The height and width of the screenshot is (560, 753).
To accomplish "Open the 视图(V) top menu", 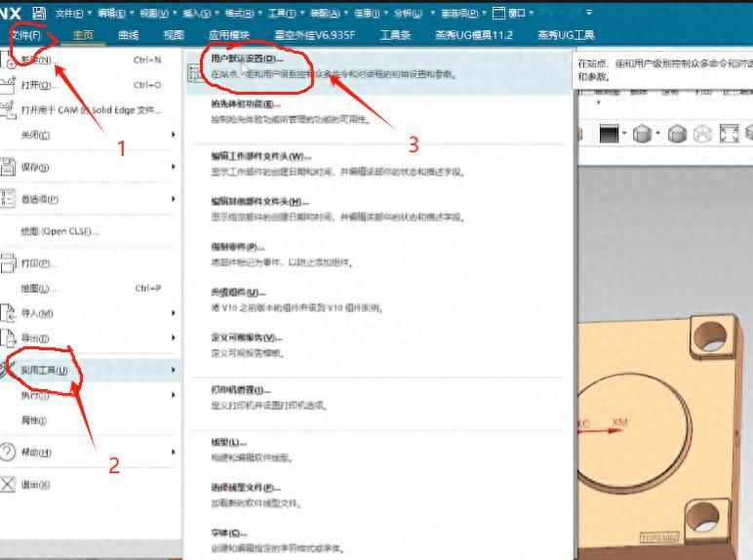I will [x=154, y=14].
